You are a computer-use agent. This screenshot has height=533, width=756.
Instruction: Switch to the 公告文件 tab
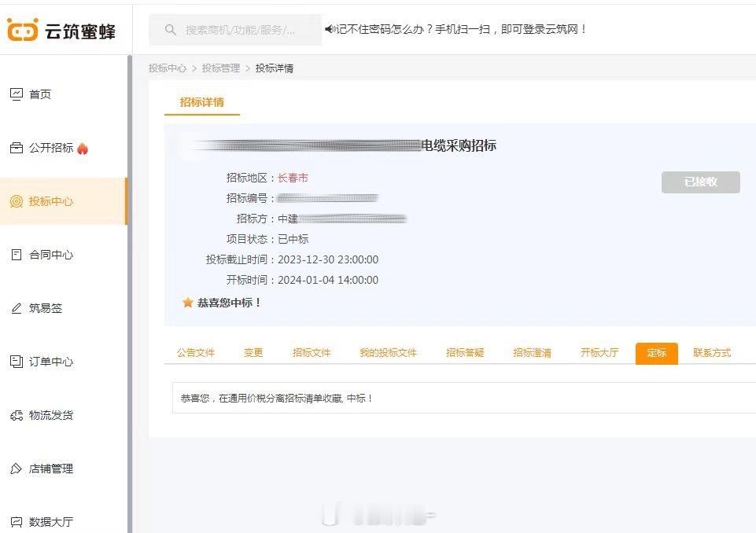click(x=196, y=353)
